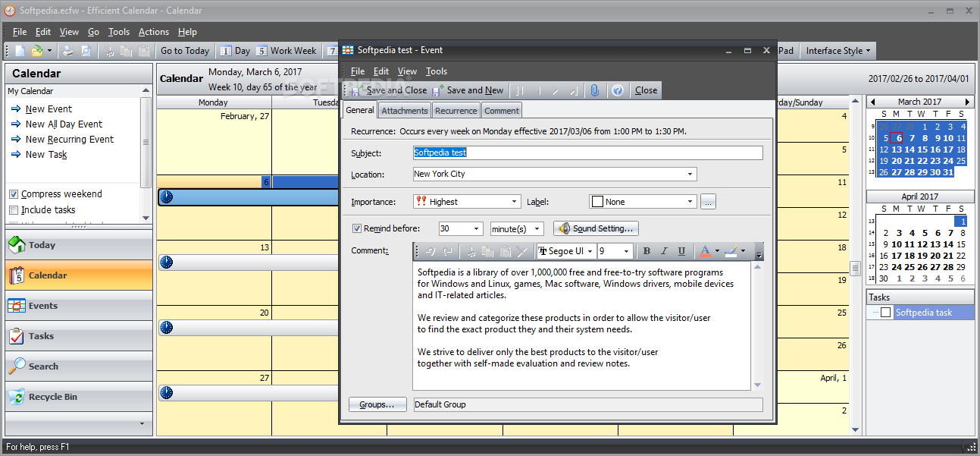980x456 pixels.
Task: Go to next month in mini calendar
Action: click(967, 102)
